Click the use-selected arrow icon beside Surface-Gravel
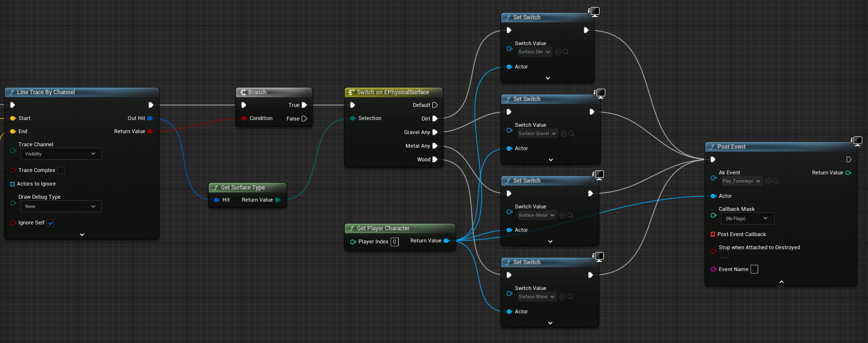The width and height of the screenshot is (868, 343). coord(563,134)
